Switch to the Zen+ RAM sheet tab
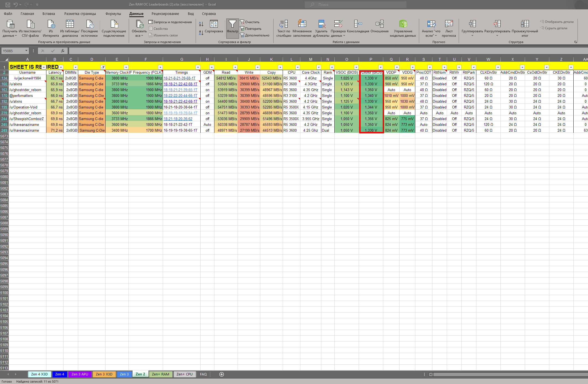Image resolution: width=588 pixels, height=384 pixels. point(160,374)
